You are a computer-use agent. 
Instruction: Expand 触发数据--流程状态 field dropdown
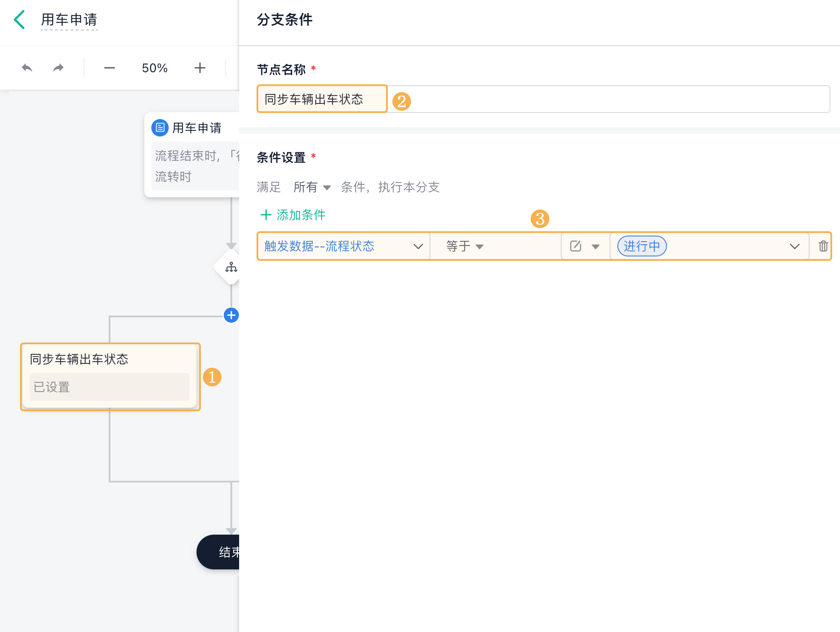[417, 246]
